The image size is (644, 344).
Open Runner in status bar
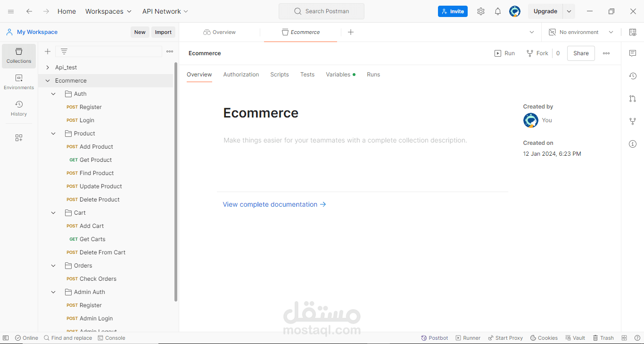coord(468,338)
